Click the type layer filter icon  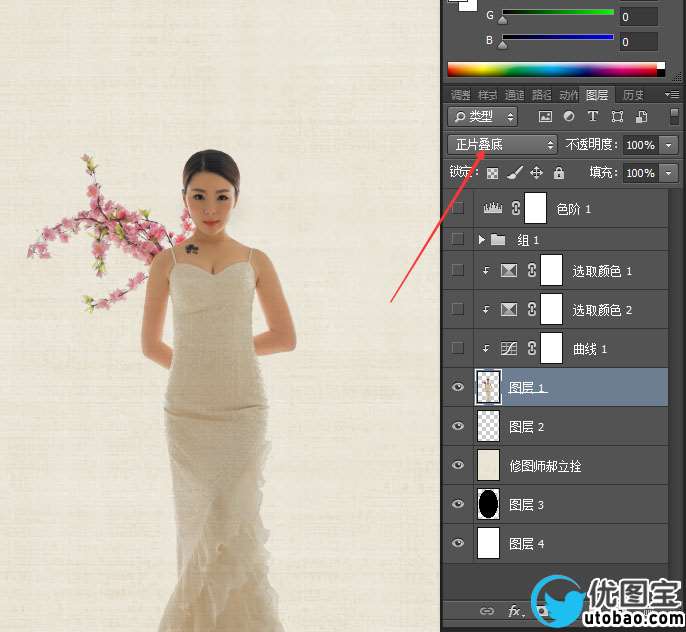[593, 117]
